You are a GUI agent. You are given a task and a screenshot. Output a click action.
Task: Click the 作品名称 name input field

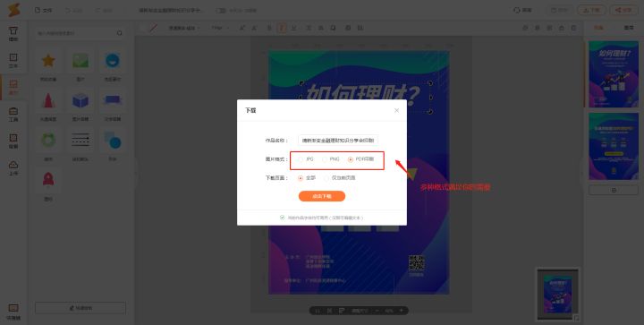click(x=338, y=140)
